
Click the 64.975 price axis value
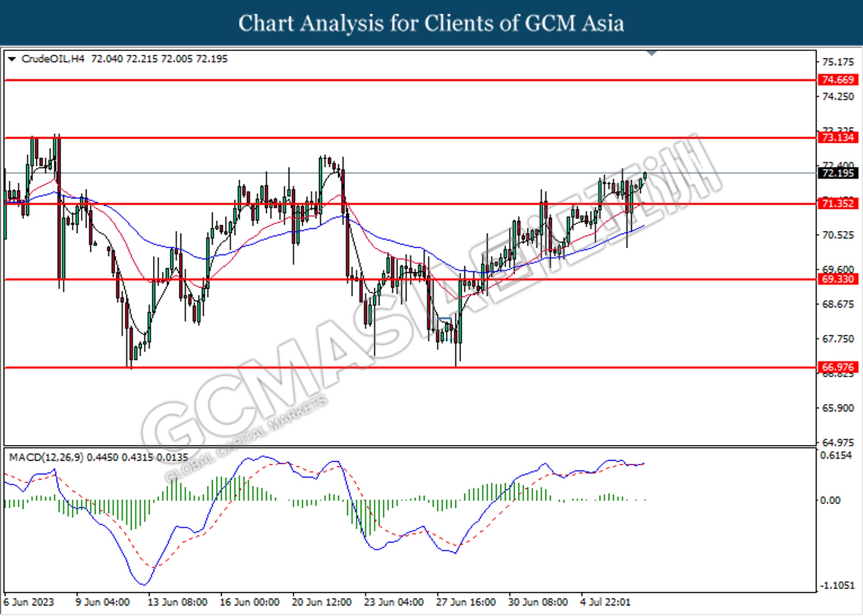tap(838, 443)
